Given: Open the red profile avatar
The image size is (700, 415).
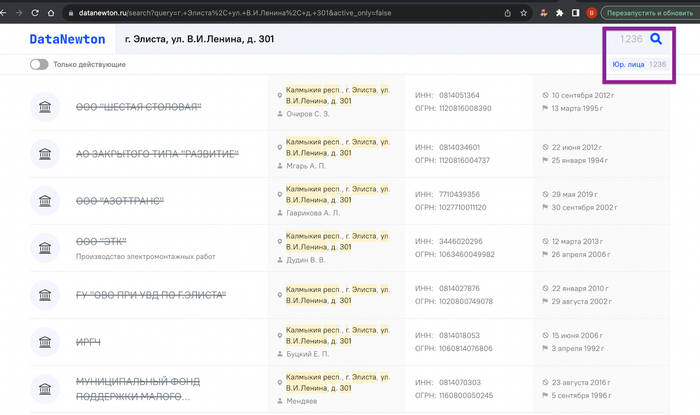Looking at the screenshot, I should point(592,13).
